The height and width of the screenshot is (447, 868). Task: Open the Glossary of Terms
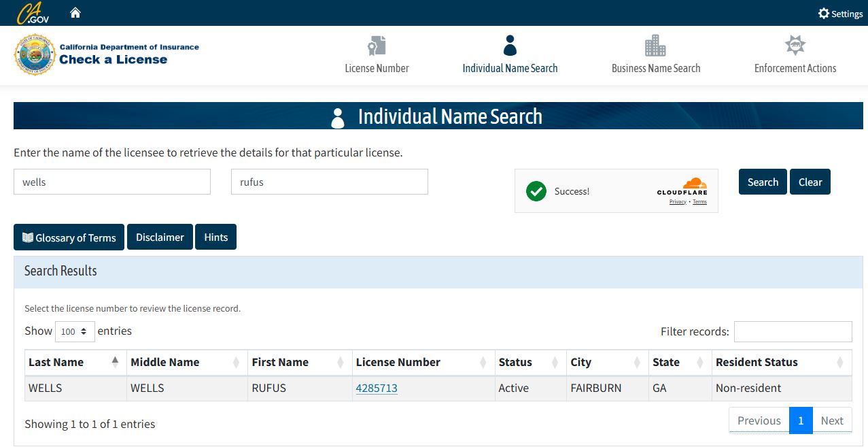[x=69, y=237]
